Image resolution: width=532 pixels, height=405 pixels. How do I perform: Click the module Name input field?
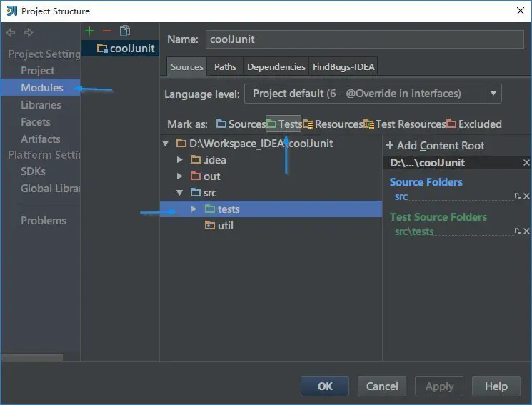(x=364, y=39)
